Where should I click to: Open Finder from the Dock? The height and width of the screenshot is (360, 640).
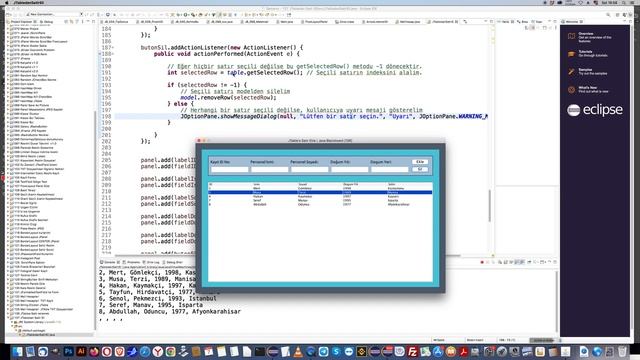(x=17, y=351)
